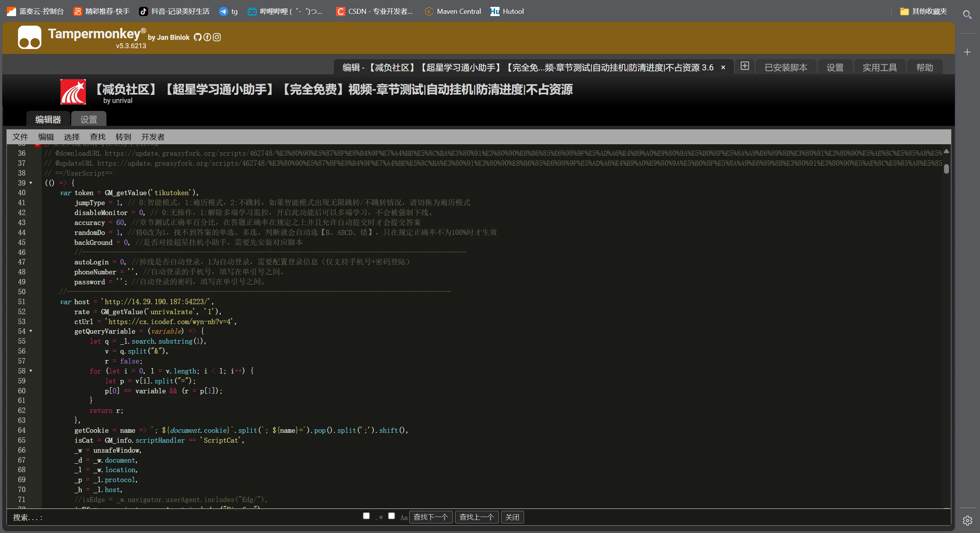Collapse the code fold at line 39

(31, 183)
